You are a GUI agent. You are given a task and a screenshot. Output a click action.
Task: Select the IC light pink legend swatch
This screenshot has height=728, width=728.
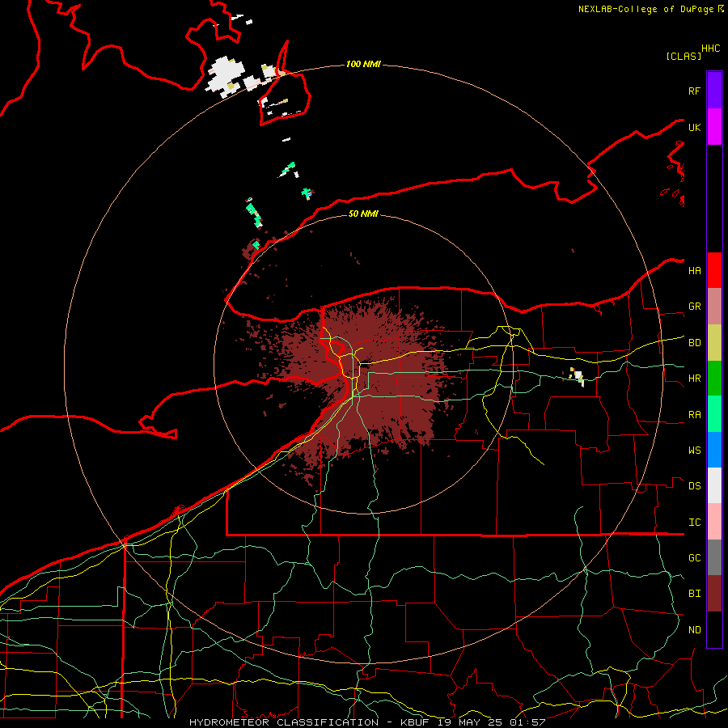tap(714, 522)
